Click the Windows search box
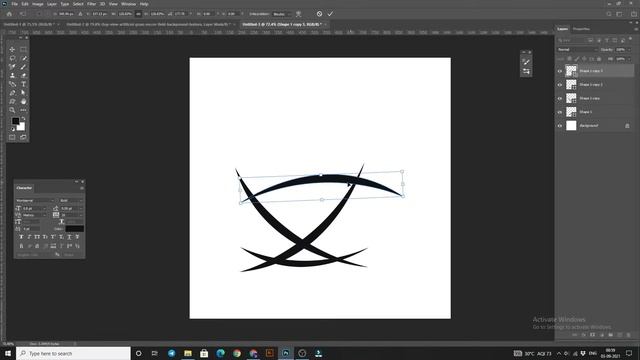The image size is (640, 360). tap(73, 353)
